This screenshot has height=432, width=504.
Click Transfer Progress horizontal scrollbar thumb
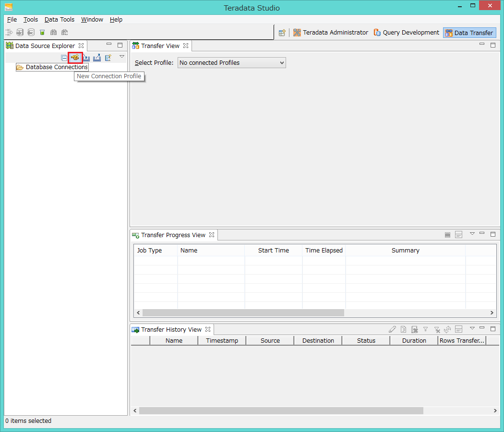tap(243, 313)
